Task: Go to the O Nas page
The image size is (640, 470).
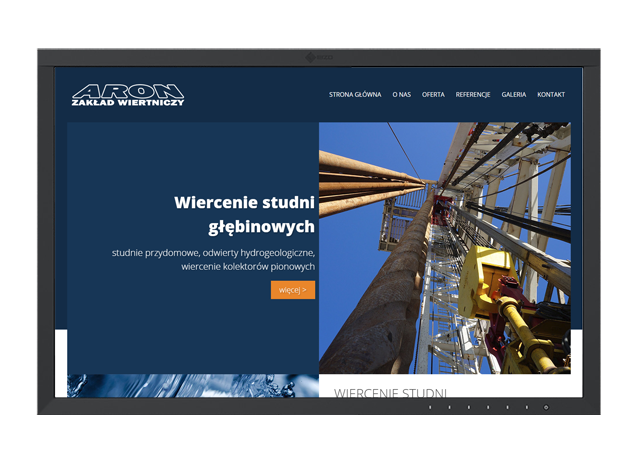Action: 402,95
